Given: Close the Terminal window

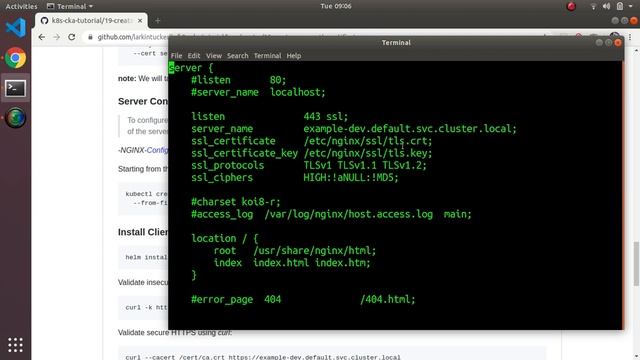Looking at the screenshot, I should [618, 42].
